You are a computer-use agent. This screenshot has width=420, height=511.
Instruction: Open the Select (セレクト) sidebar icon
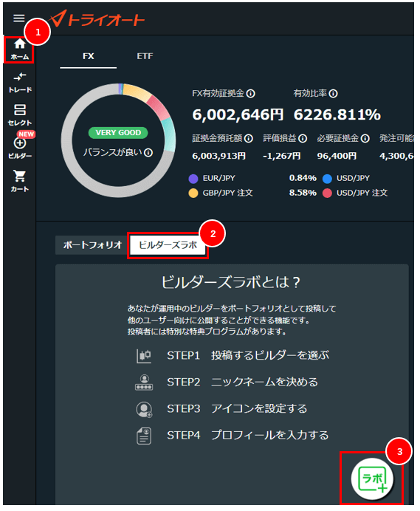tap(20, 114)
